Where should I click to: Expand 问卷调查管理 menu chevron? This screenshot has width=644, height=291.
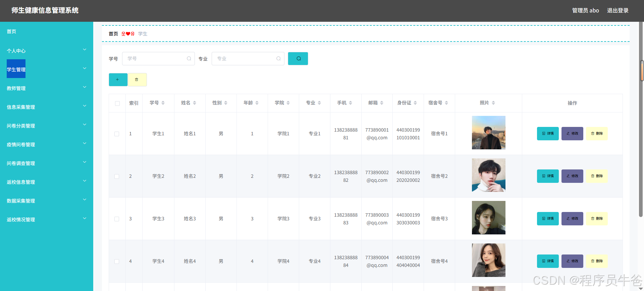(85, 162)
